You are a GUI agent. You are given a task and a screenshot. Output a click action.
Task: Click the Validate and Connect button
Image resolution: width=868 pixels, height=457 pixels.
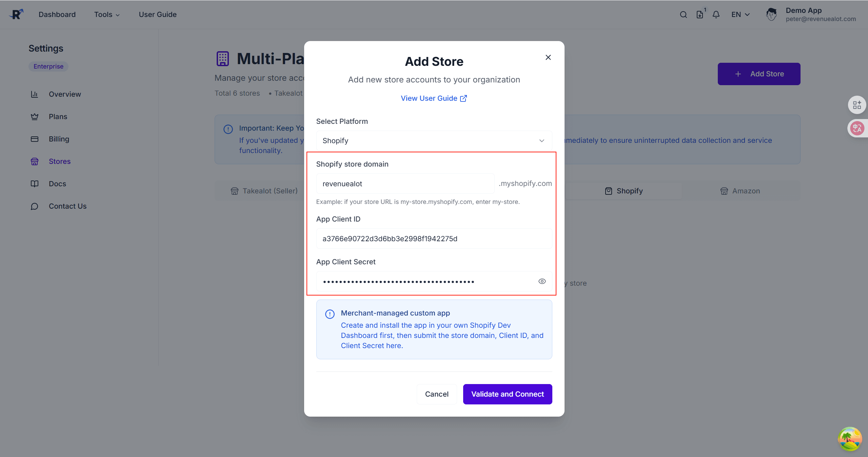507,394
